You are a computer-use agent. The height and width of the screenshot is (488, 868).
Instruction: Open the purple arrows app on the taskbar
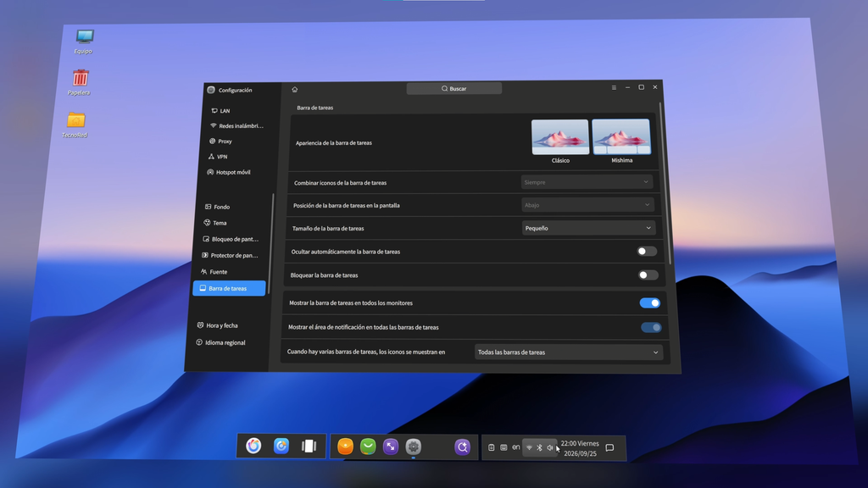click(391, 446)
